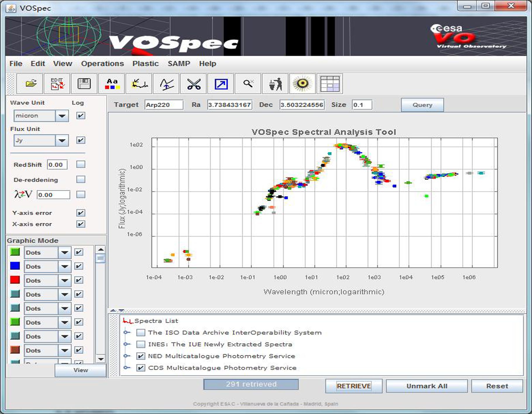Screen dimensions: 532x414
Task: Click the floppy disk save icon
Action: pyautogui.click(x=84, y=84)
